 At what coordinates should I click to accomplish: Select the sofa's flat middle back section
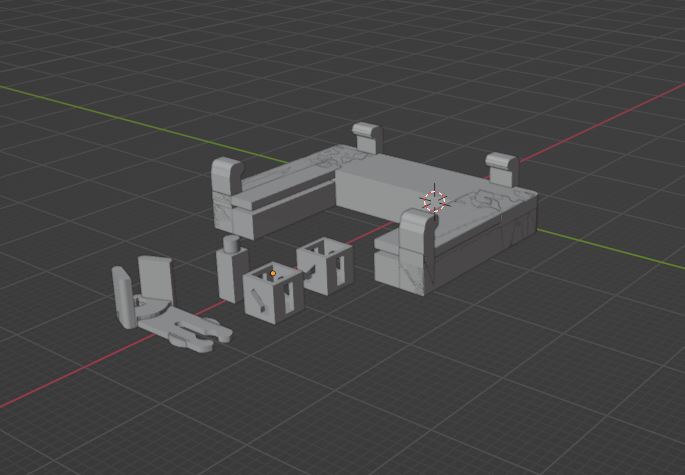(x=404, y=186)
